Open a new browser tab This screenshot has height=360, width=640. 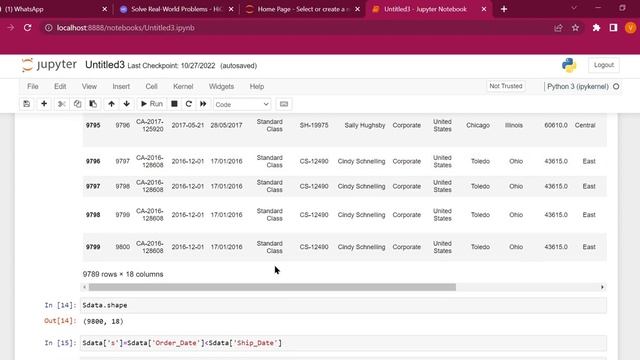pyautogui.click(x=504, y=9)
